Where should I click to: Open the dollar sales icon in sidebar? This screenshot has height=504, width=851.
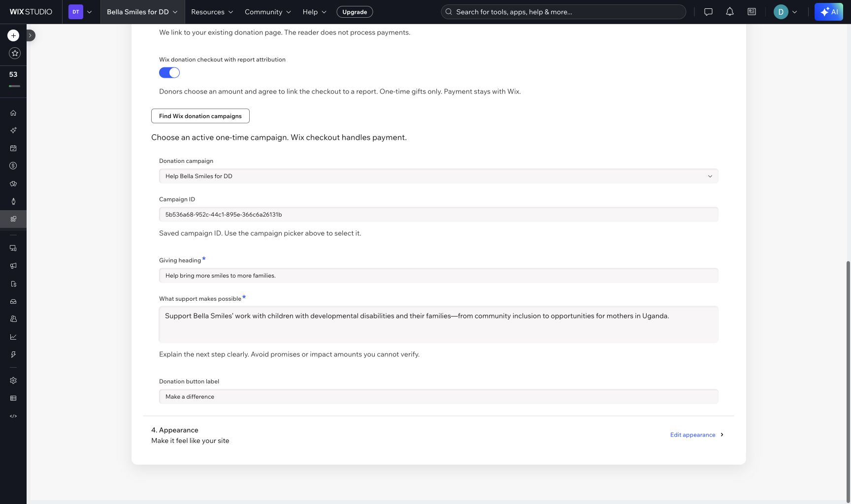pos(13,166)
